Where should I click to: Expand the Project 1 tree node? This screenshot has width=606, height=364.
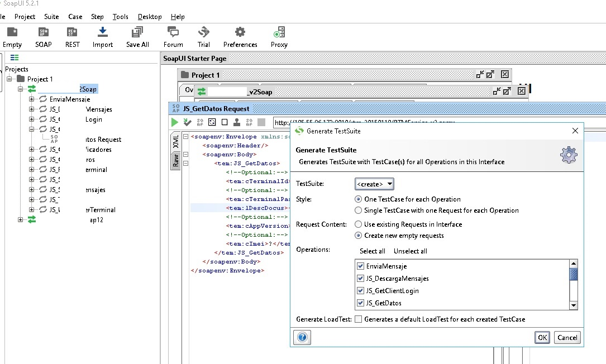coord(9,79)
